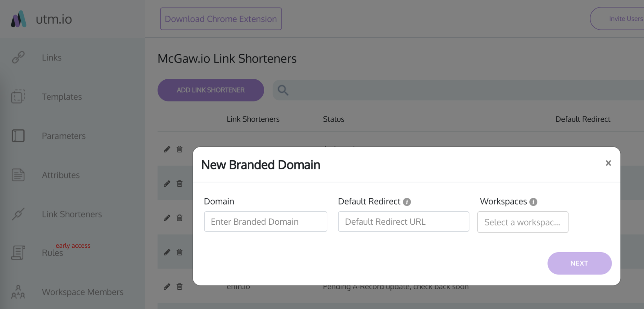Screen dimensions: 644x309
Task: Click the trash icon beside efin.io row
Action: [x=179, y=286]
